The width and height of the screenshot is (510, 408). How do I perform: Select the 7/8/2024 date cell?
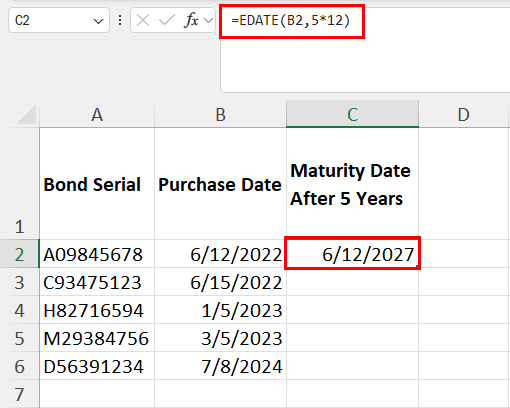[220, 366]
